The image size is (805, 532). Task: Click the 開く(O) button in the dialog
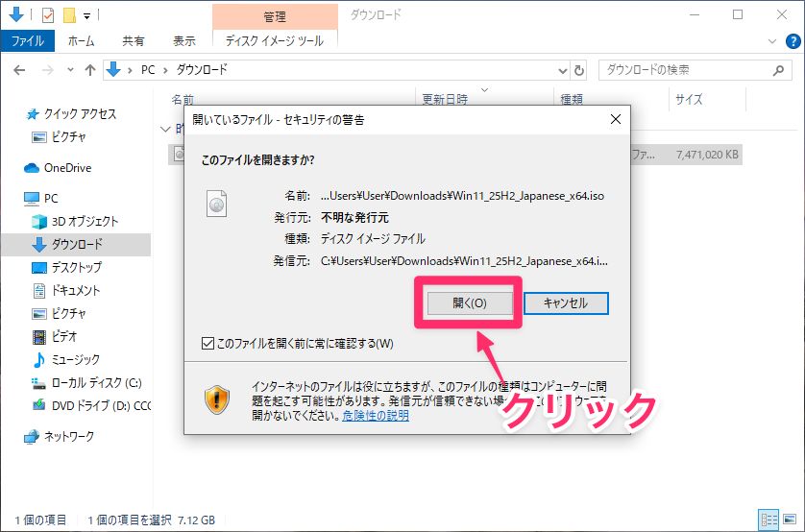[469, 302]
